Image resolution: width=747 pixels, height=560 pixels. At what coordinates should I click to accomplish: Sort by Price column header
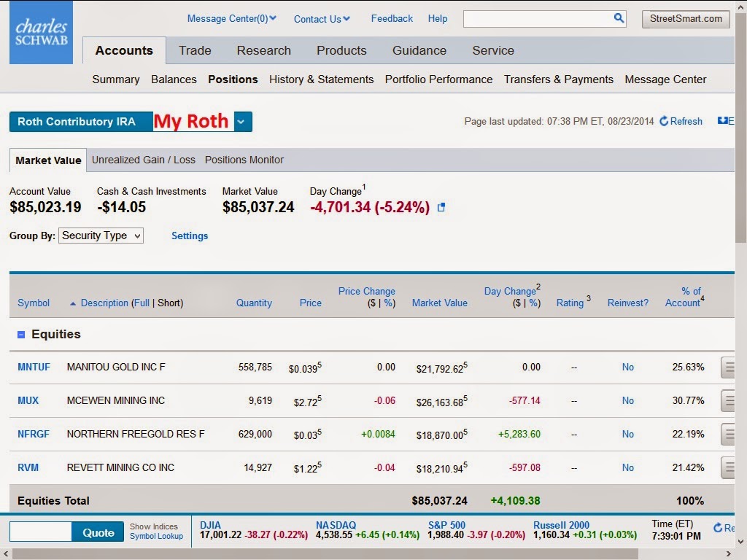(x=311, y=303)
